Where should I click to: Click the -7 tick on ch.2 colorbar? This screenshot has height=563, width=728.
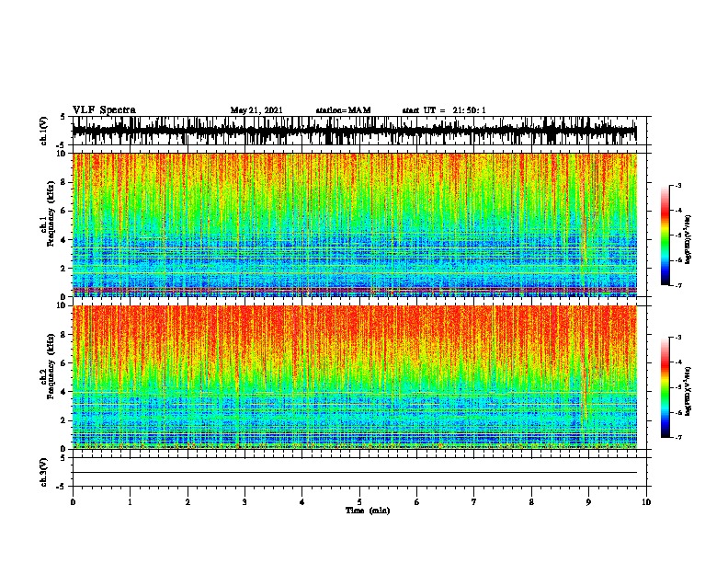coord(677,437)
